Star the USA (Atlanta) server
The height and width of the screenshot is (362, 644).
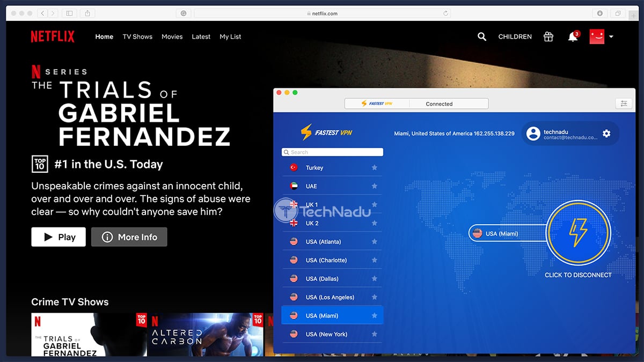tap(375, 241)
